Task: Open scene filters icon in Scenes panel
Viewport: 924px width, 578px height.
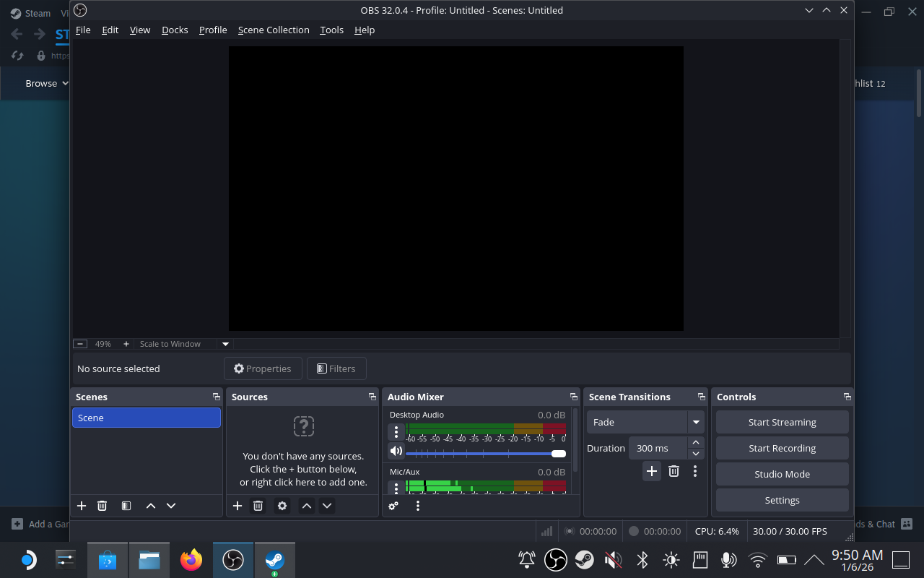Action: tap(126, 506)
